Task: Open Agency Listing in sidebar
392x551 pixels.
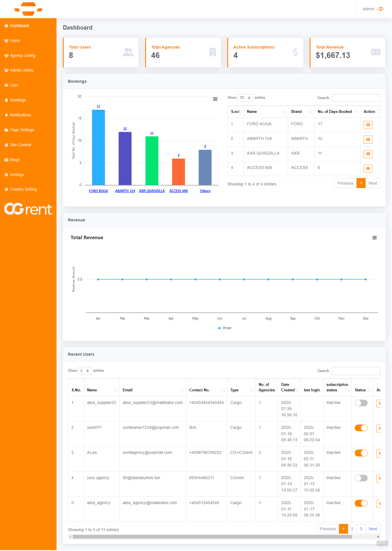Action: 22,55
